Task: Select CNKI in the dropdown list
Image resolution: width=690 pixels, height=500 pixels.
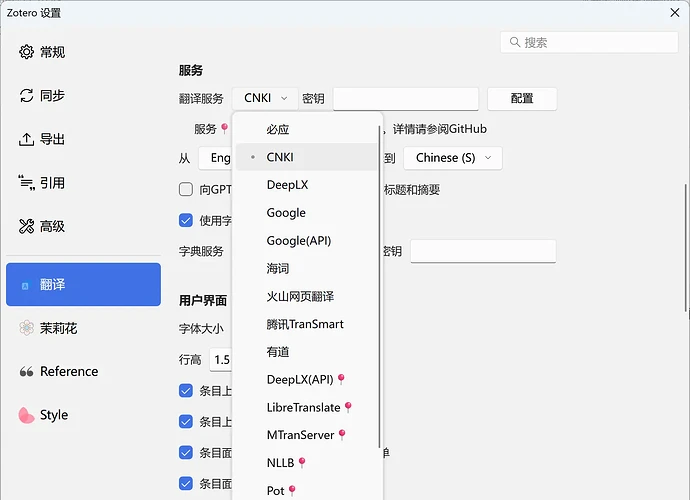Action: (x=306, y=157)
